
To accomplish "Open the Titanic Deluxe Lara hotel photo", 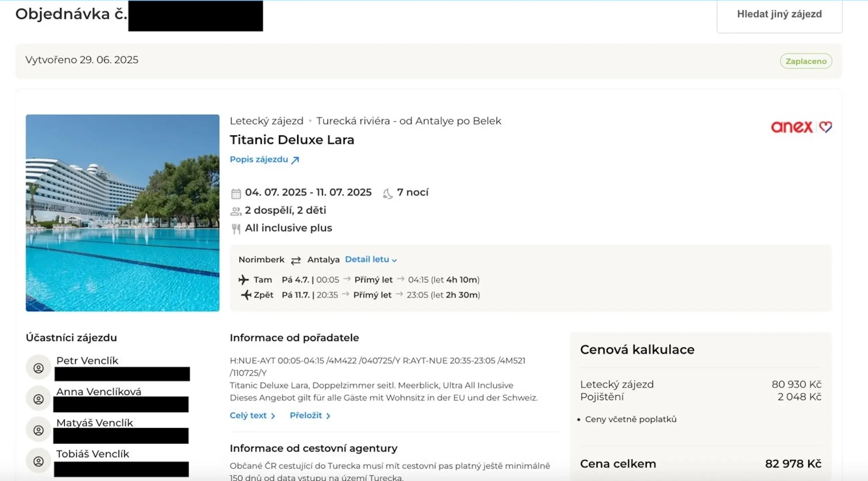I will point(122,213).
